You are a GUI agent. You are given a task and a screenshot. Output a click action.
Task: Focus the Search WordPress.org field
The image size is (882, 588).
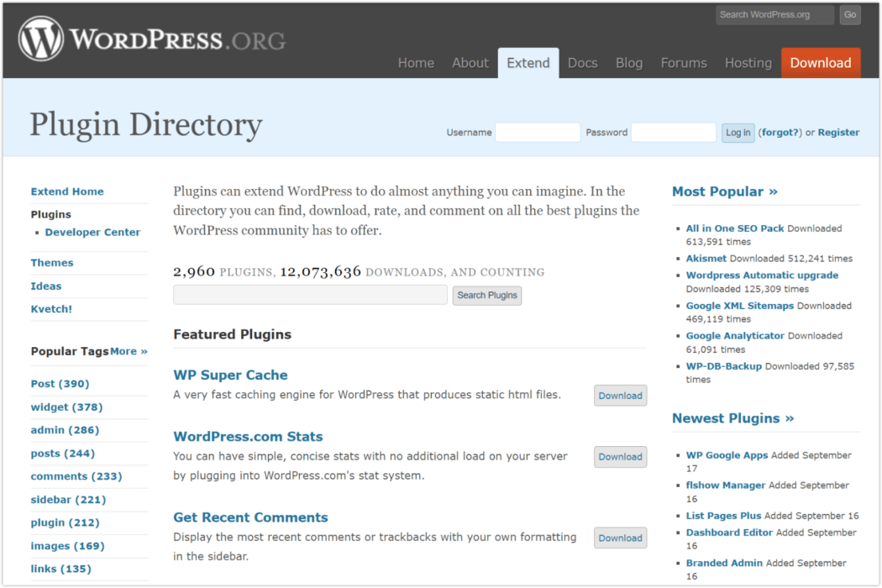[x=774, y=14]
